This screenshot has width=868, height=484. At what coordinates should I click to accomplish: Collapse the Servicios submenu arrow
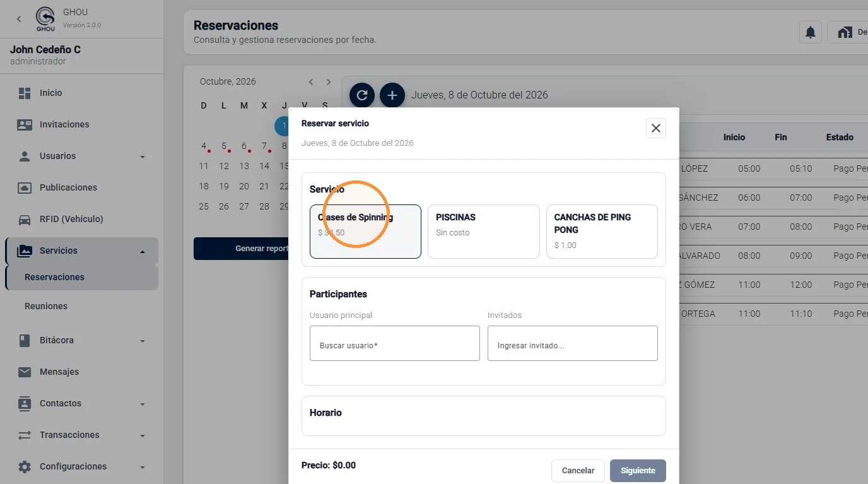[143, 251]
